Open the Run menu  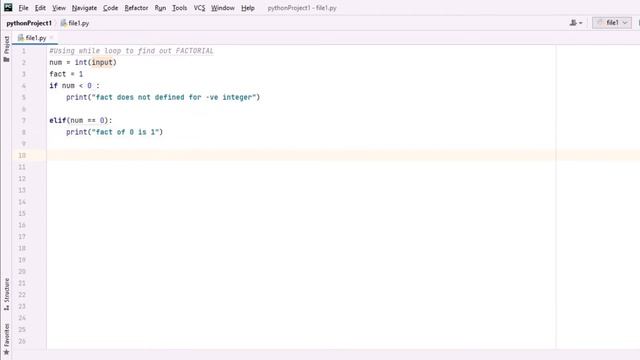coord(160,8)
